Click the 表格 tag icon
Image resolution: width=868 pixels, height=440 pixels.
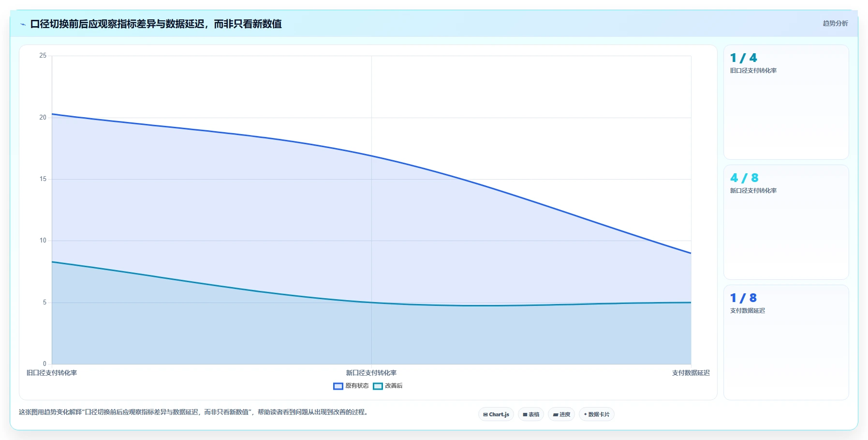pos(525,414)
